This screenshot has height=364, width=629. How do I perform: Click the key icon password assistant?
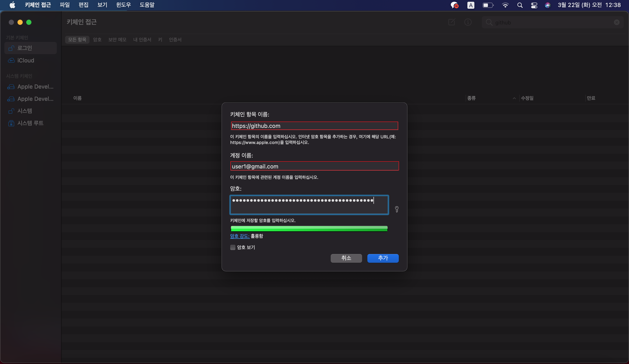(397, 209)
